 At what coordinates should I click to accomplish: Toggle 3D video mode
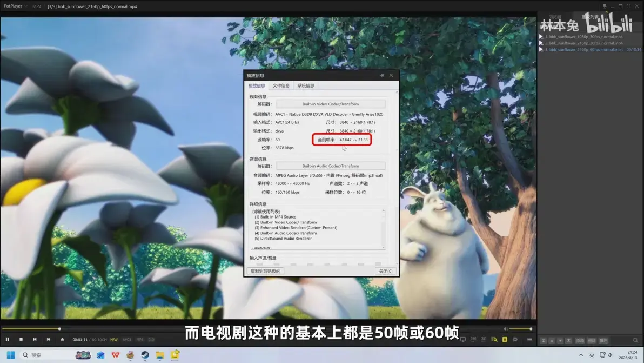click(484, 340)
